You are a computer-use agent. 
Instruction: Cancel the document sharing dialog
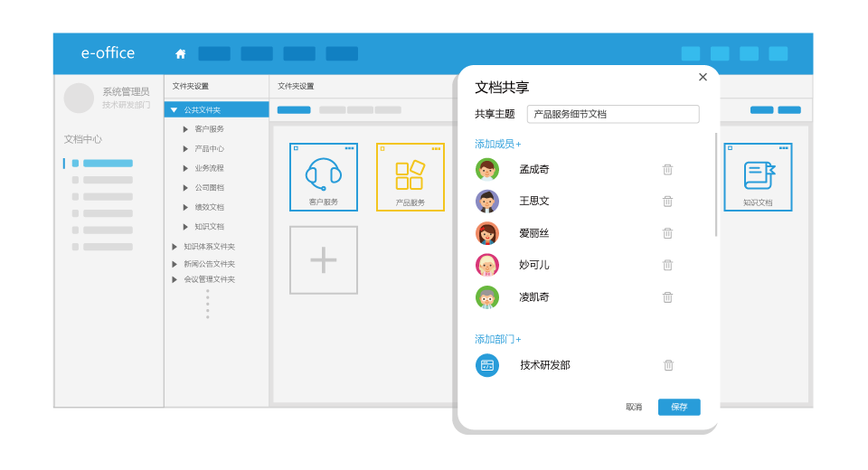pos(634,407)
